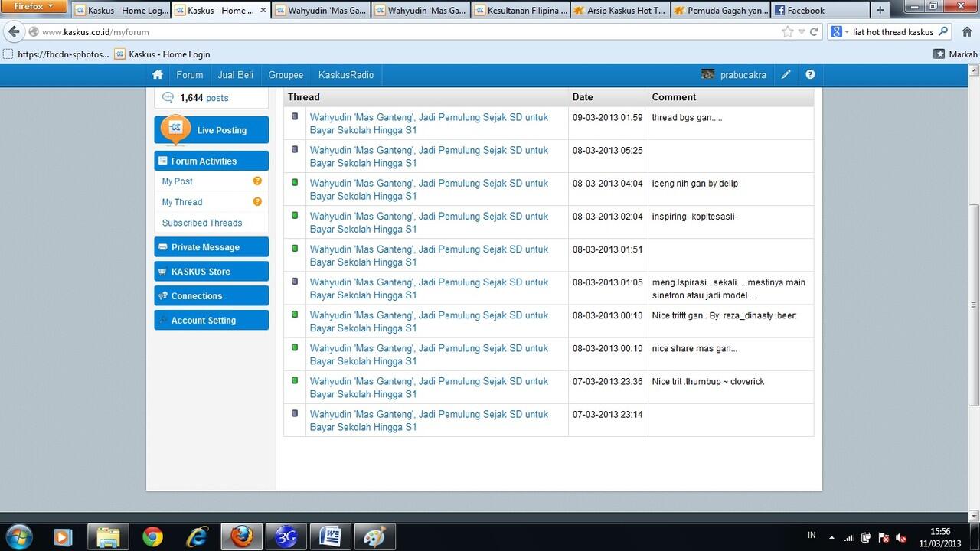
Task: Open Subscribed Threads link
Action: pos(202,223)
